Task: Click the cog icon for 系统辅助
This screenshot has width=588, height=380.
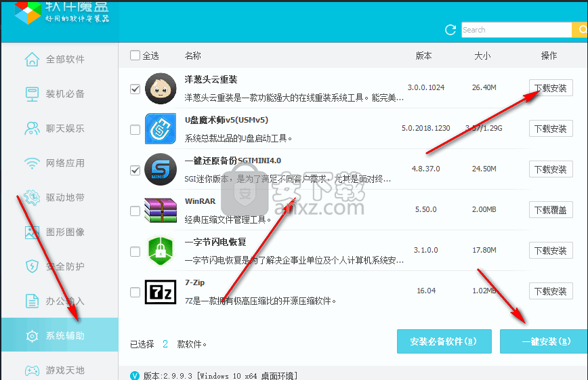Action: (32, 336)
